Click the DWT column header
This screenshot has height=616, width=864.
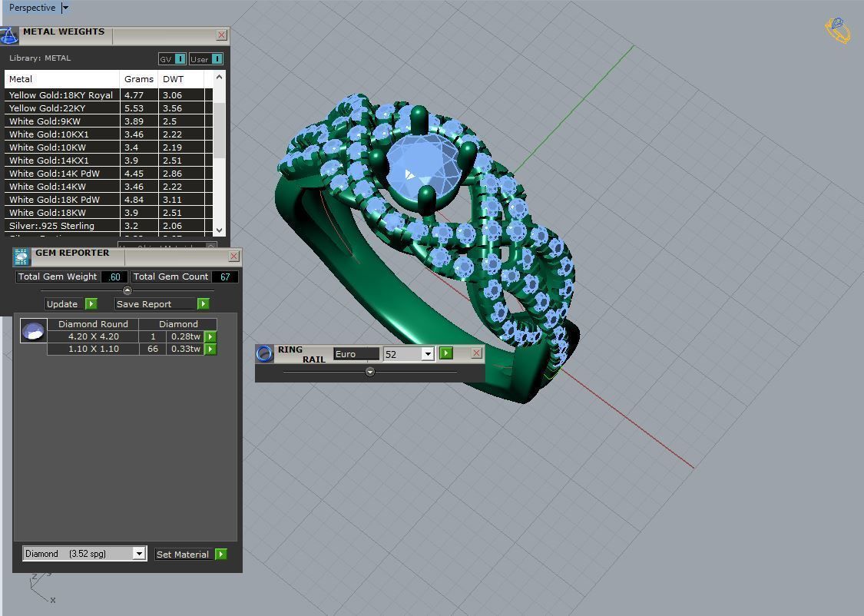(180, 79)
